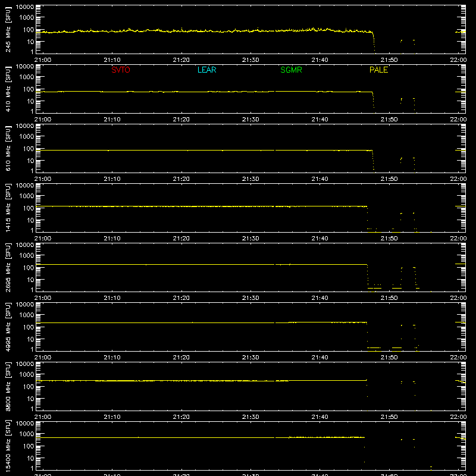
Task: Select the 2695 MHz [SFU] axis title
Action: (x=8, y=267)
